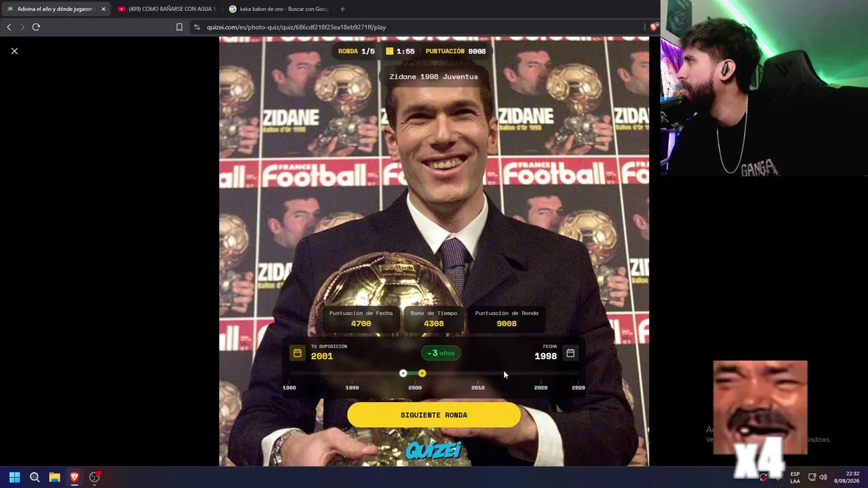Go forward in browser history
The image size is (868, 488).
tap(22, 27)
